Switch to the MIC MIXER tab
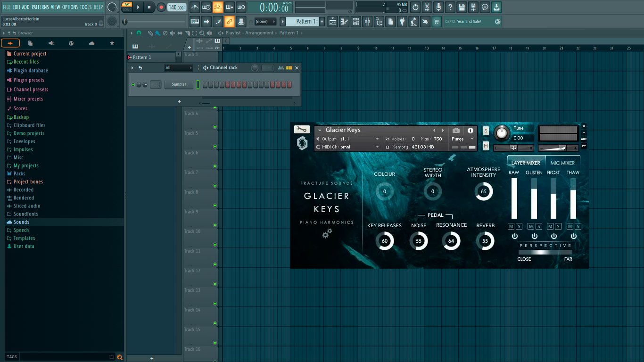Image resolution: width=644 pixels, height=362 pixels. 562,163
